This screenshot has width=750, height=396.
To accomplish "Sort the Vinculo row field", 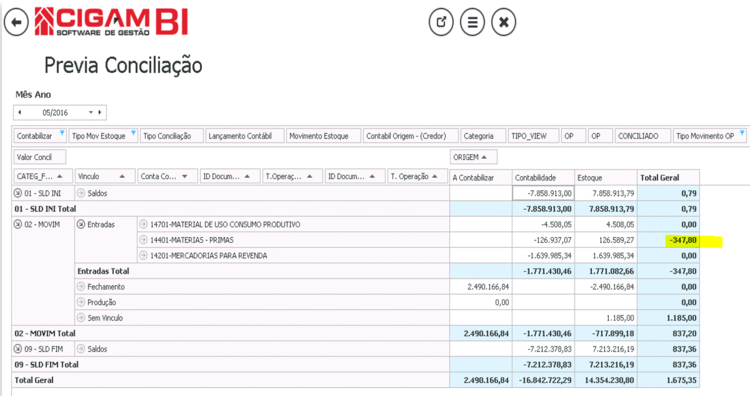I will pos(104,176).
